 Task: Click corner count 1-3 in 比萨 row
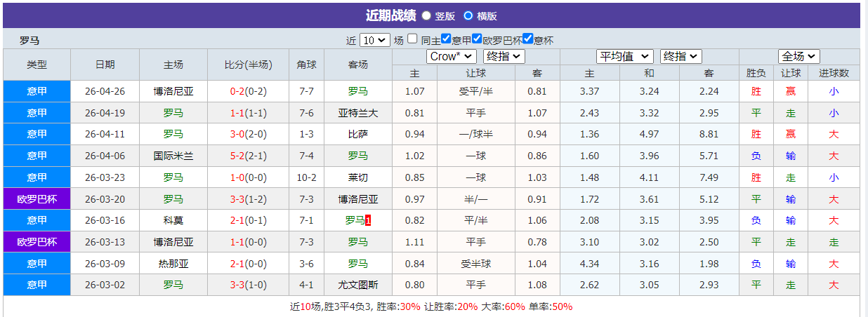point(307,134)
